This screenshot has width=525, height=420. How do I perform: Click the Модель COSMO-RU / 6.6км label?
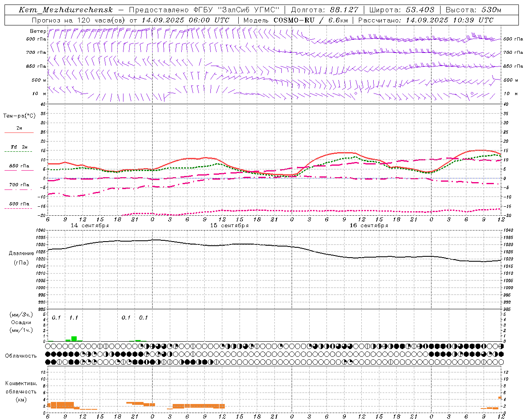(x=296, y=20)
